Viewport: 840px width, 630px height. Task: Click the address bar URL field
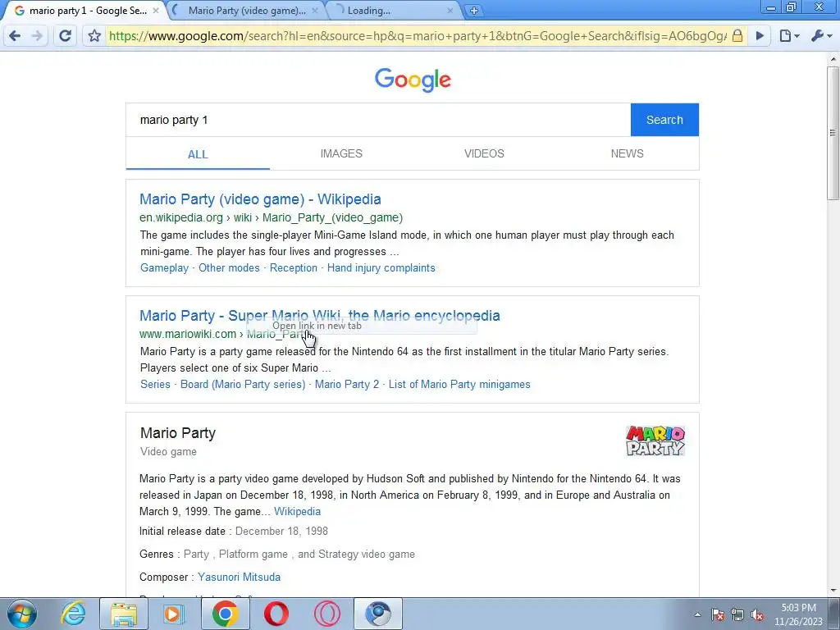point(418,36)
